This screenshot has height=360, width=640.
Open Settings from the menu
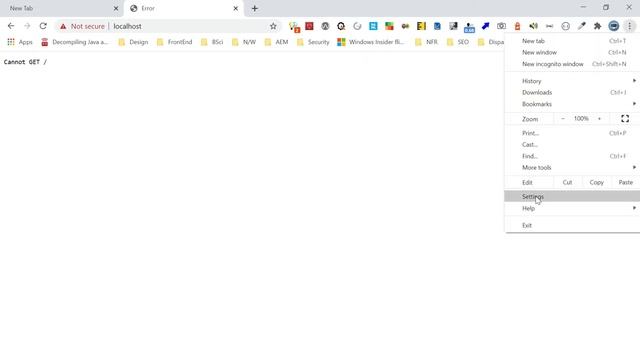[572, 196]
